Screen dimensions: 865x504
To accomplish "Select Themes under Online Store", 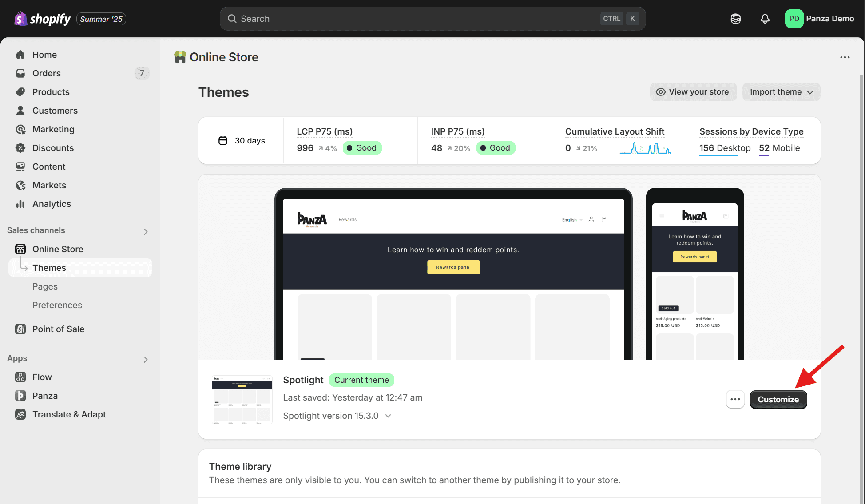I will [80, 268].
